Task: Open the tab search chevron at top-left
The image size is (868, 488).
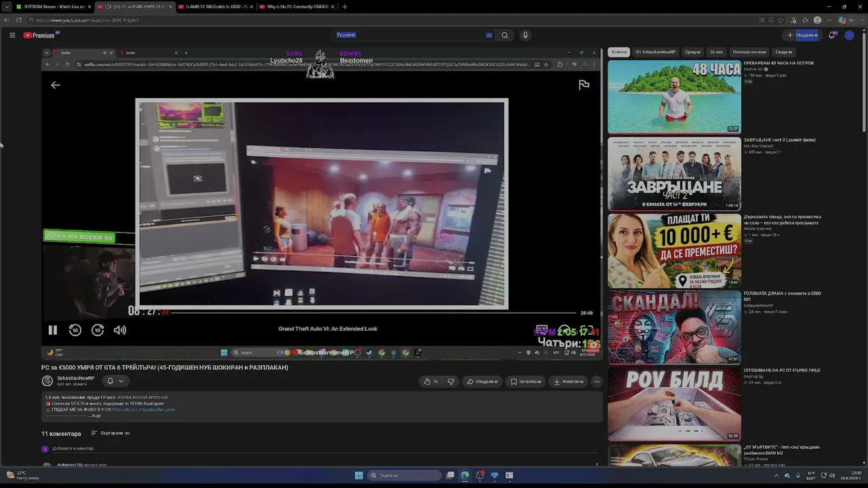Action: point(6,7)
